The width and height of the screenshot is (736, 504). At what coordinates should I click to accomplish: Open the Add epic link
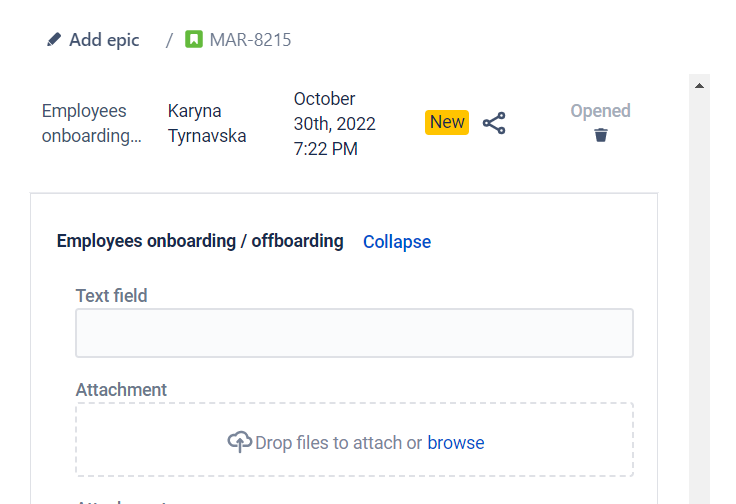click(x=104, y=40)
